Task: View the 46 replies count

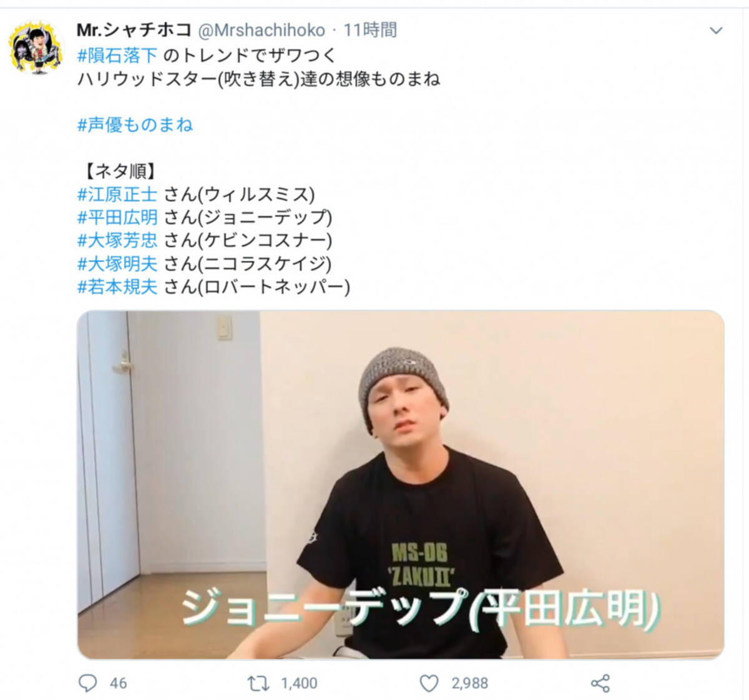Action: coord(118,683)
